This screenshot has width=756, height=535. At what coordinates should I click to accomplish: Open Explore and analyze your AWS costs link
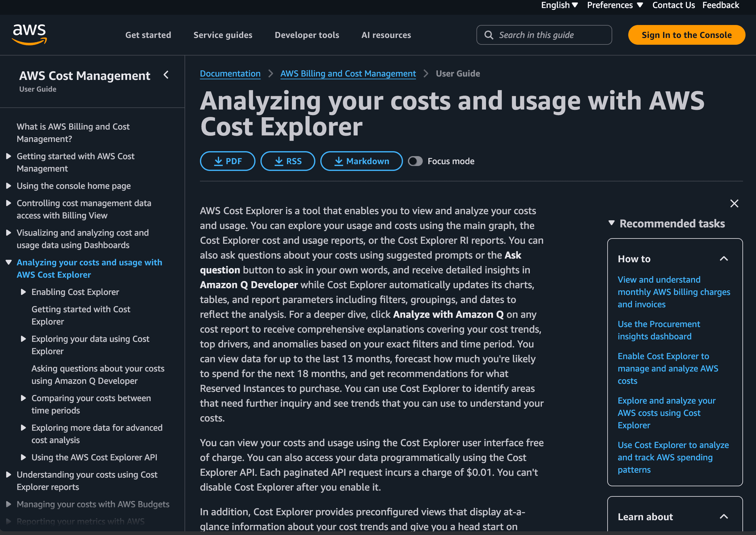tap(666, 413)
